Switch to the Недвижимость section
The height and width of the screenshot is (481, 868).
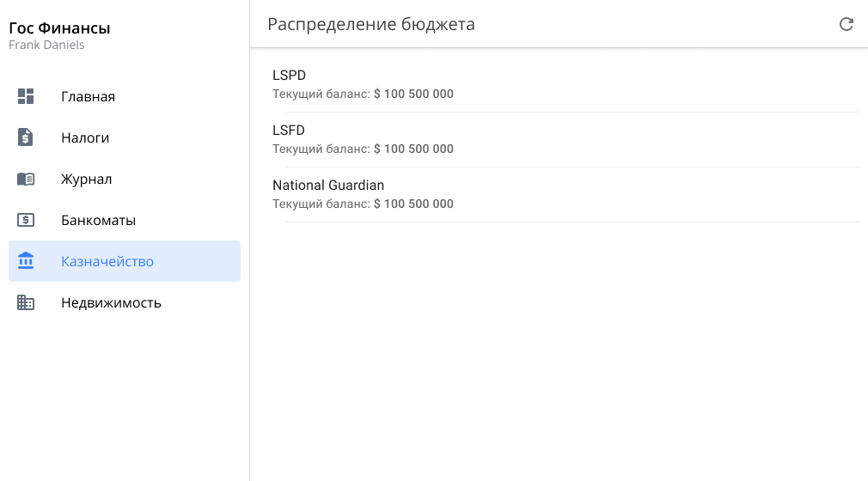coord(111,302)
